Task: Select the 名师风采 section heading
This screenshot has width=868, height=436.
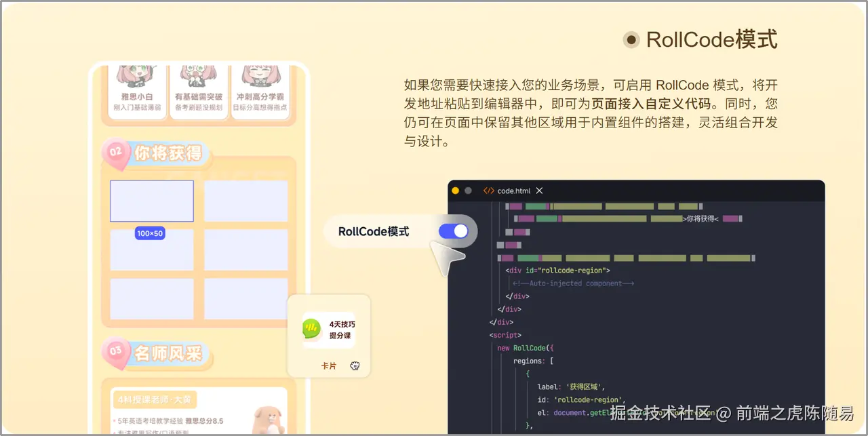Action: pos(168,353)
